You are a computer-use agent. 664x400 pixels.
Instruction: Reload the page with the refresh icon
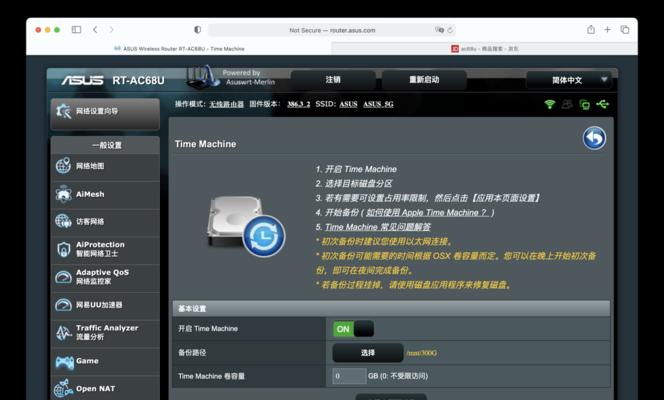450,30
